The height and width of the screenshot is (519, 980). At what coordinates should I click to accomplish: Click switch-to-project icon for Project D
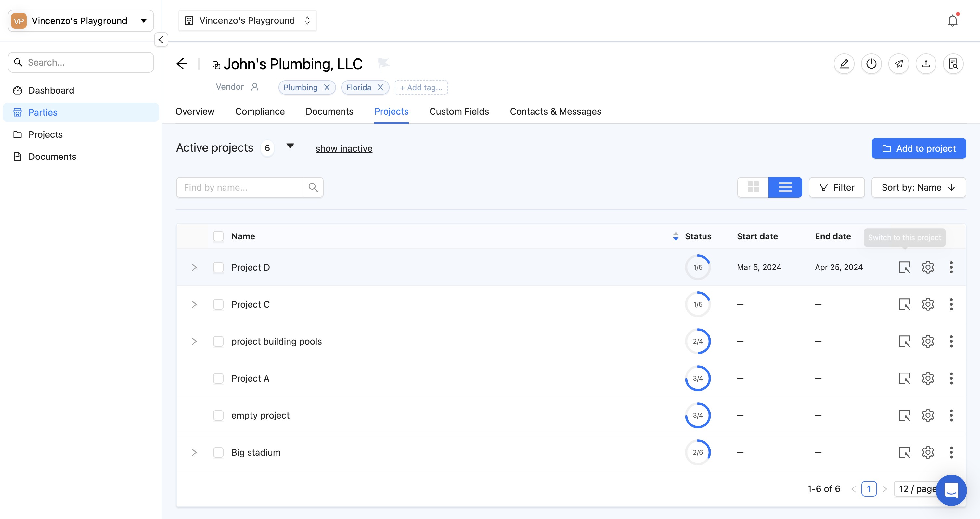click(904, 267)
